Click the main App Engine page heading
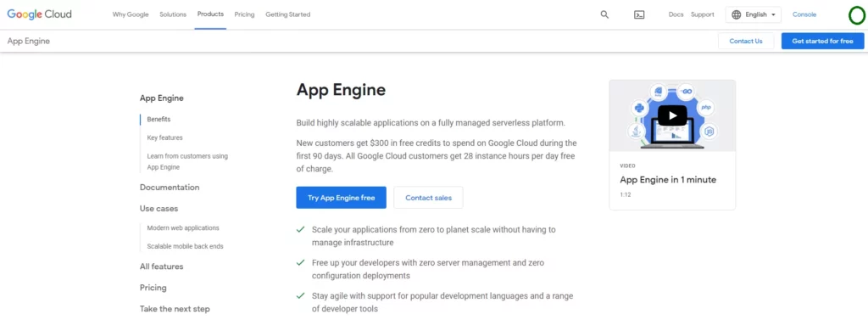Image resolution: width=868 pixels, height=331 pixels. (341, 90)
